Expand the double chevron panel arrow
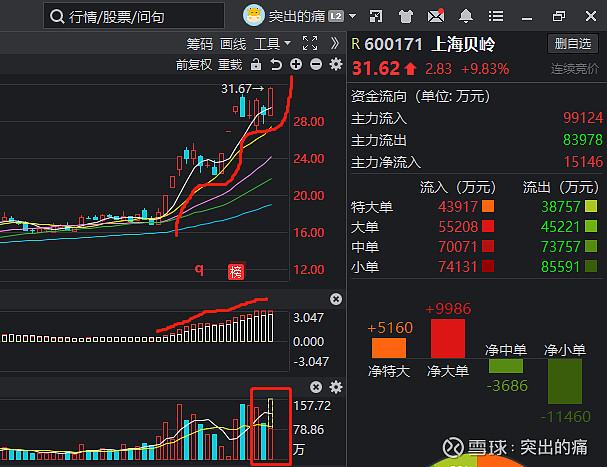 pos(335,43)
